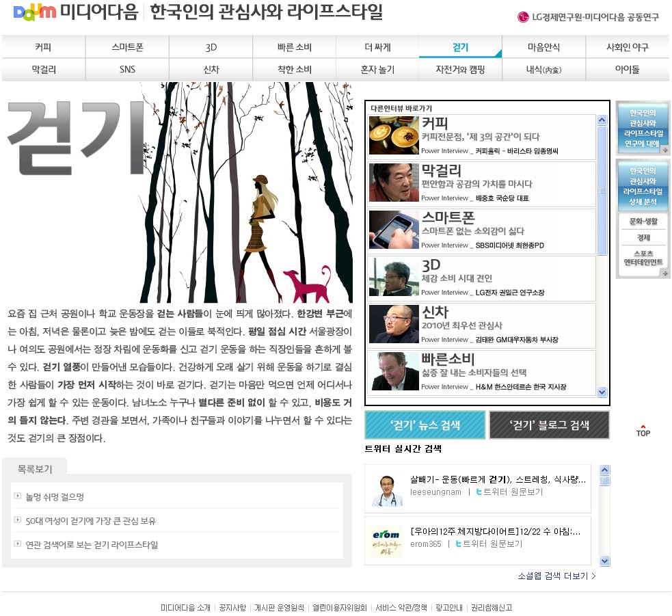Open the 빠른소비 interview headline
This screenshot has width=672, height=616.
click(448, 359)
